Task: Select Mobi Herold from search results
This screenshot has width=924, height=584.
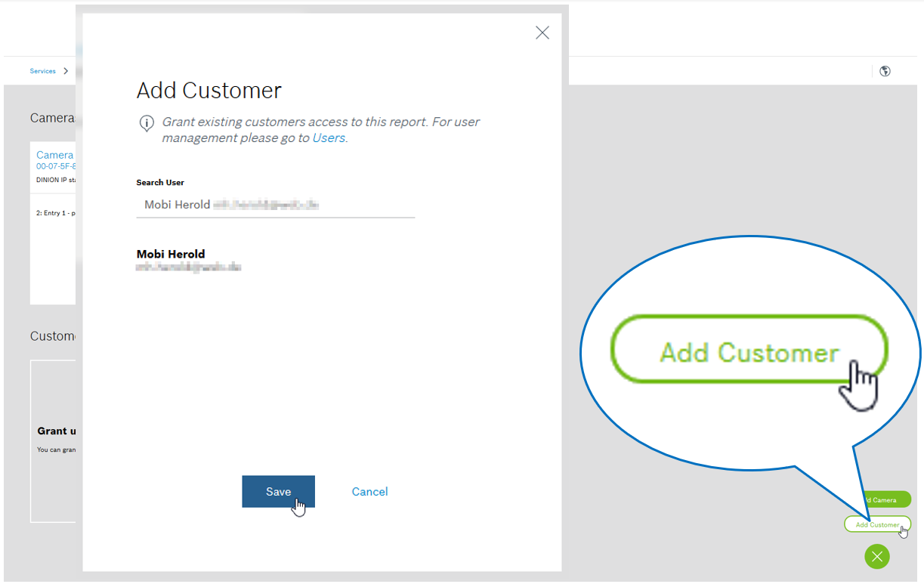Action: coord(171,254)
